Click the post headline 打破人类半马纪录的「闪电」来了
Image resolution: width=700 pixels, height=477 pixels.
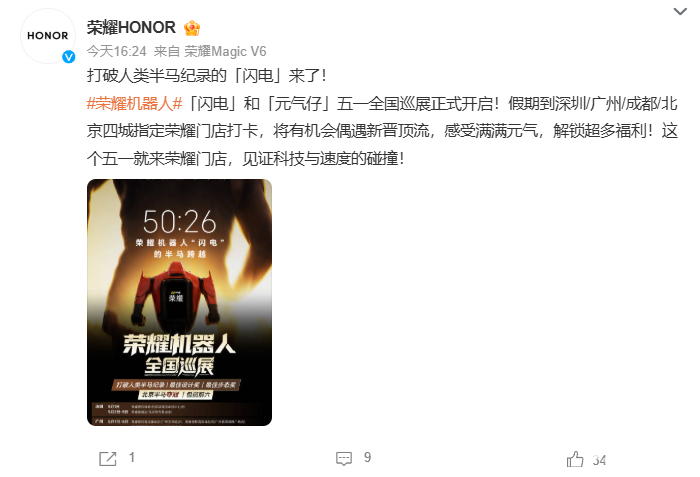pyautogui.click(x=207, y=75)
